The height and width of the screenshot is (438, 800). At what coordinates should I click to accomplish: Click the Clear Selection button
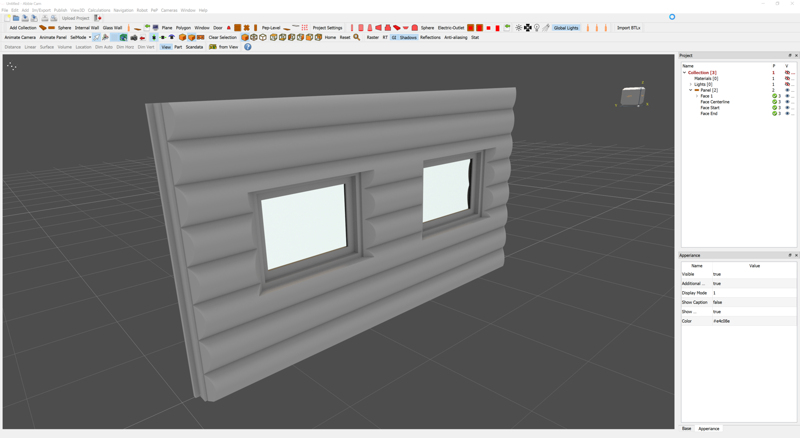point(222,37)
